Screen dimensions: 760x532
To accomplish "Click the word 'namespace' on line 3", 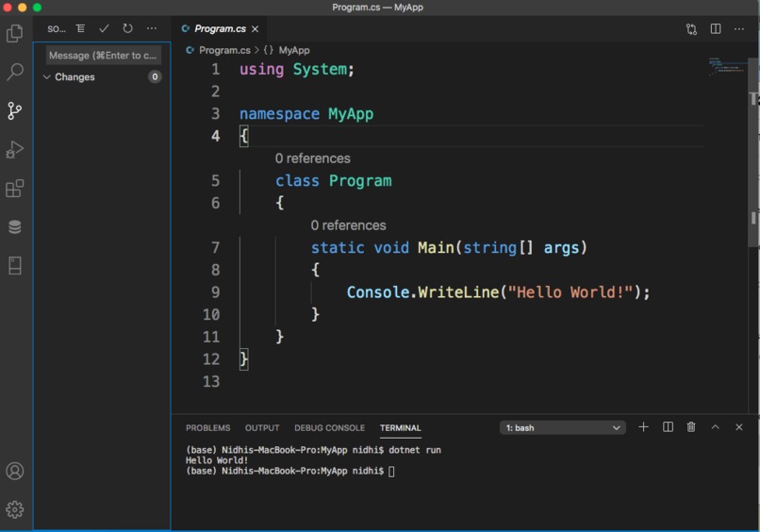I will (279, 114).
